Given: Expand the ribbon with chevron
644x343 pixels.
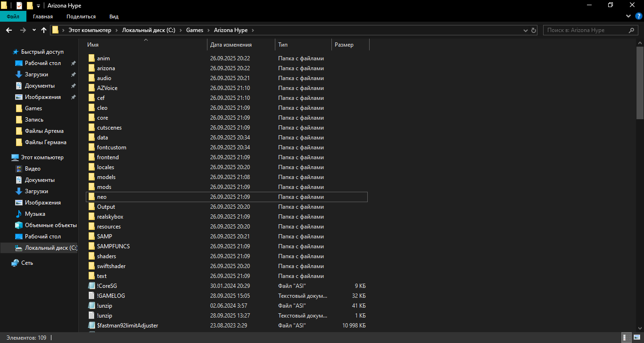Looking at the screenshot, I should (x=628, y=16).
